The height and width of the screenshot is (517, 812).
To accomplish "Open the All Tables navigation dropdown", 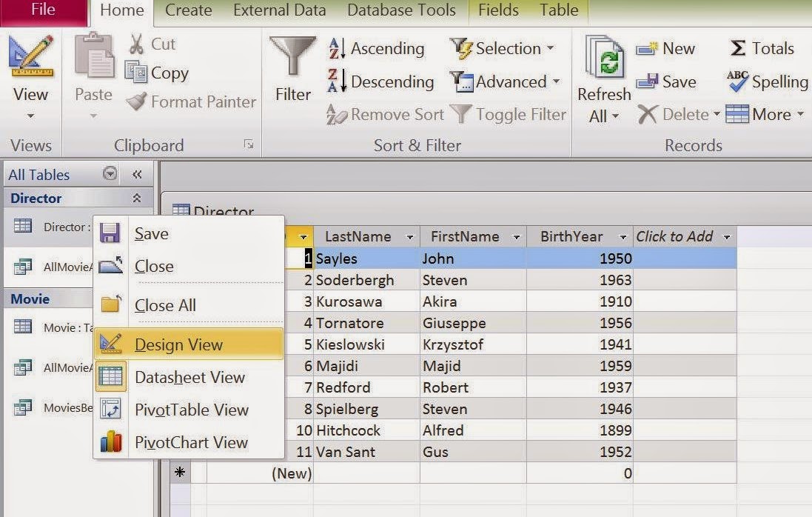I will 108,174.
